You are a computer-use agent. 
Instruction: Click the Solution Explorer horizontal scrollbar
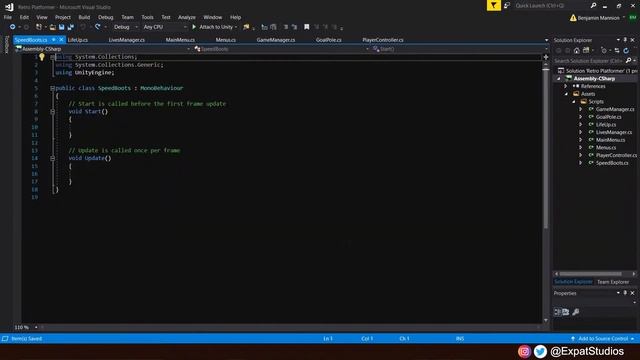click(590, 274)
